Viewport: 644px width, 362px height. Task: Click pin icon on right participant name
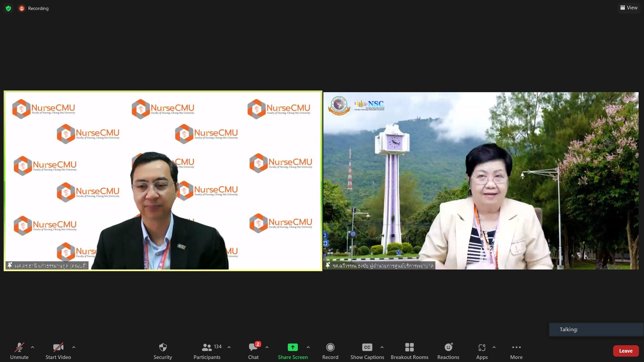(328, 265)
